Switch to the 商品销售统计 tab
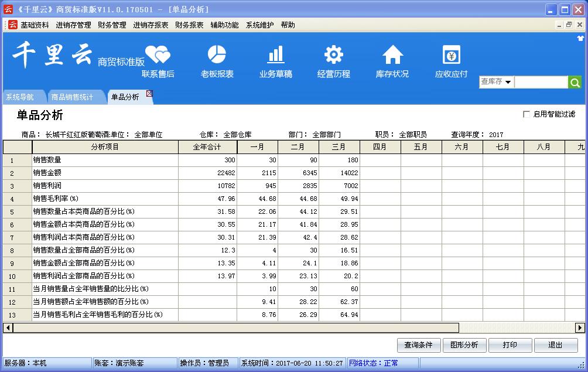 point(72,97)
